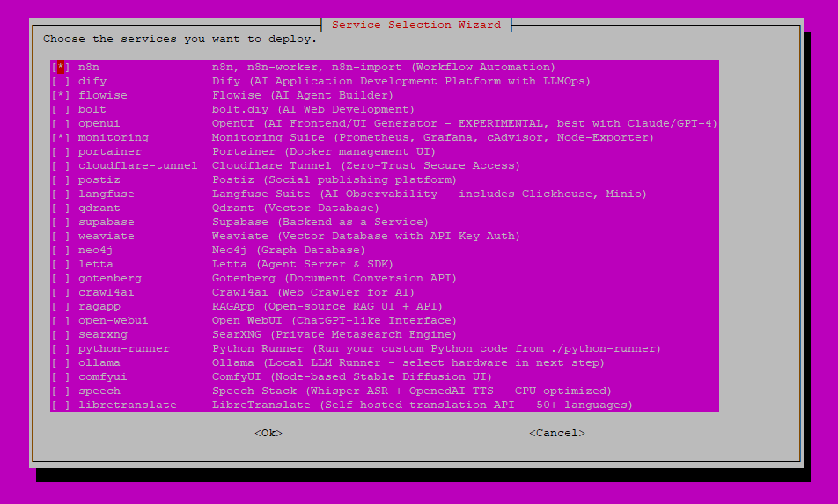Screen dimensions: 838x504
Task: Select the 'langfuse' tag name
Action: click(107, 194)
